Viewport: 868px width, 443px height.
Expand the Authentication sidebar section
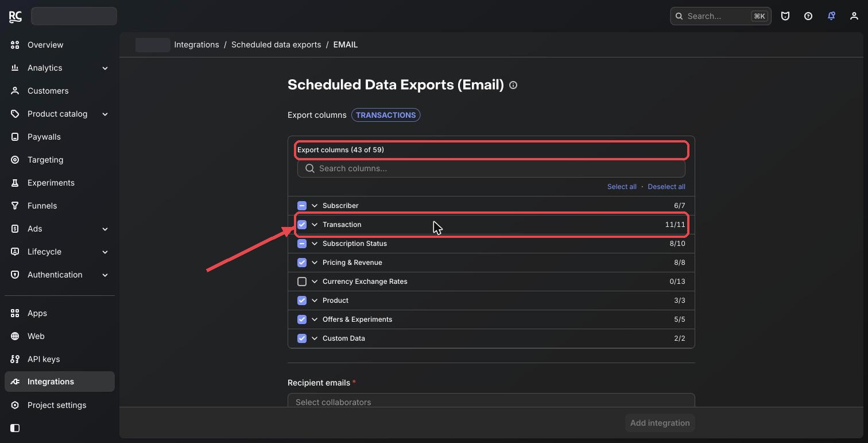60,275
